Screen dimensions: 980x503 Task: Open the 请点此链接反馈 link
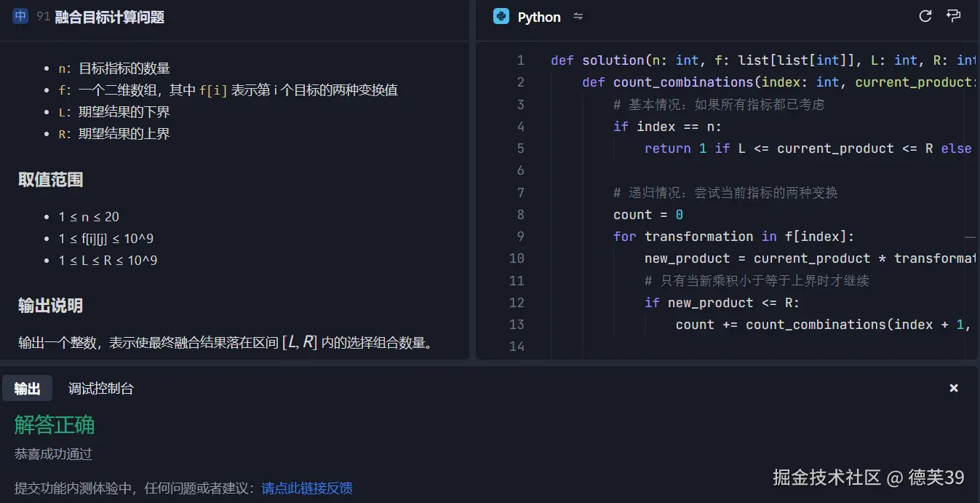click(x=307, y=488)
